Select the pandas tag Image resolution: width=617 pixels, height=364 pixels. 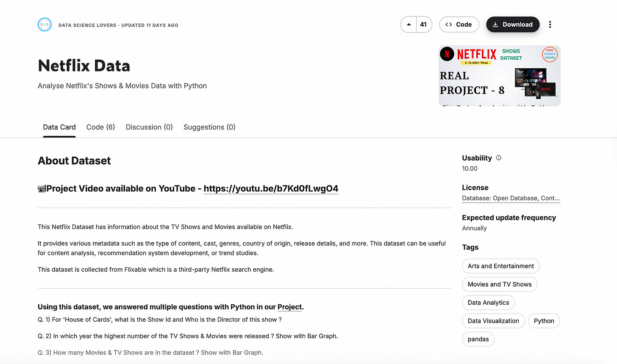[x=478, y=339]
